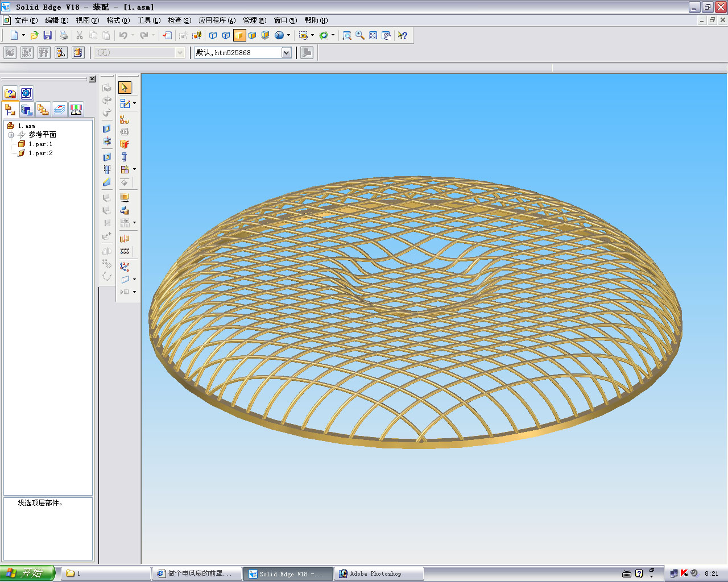Toggle the shaded display mode
The image size is (728, 582).
(x=239, y=35)
